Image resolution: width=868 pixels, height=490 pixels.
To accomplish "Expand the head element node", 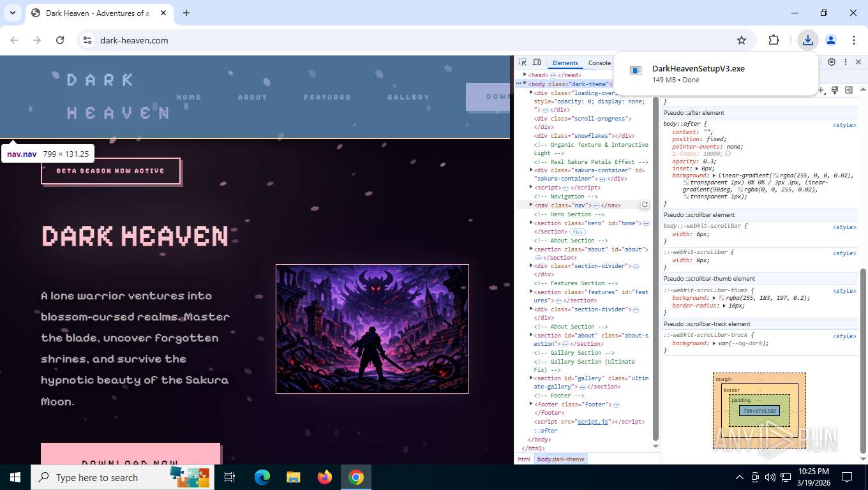I will 525,75.
